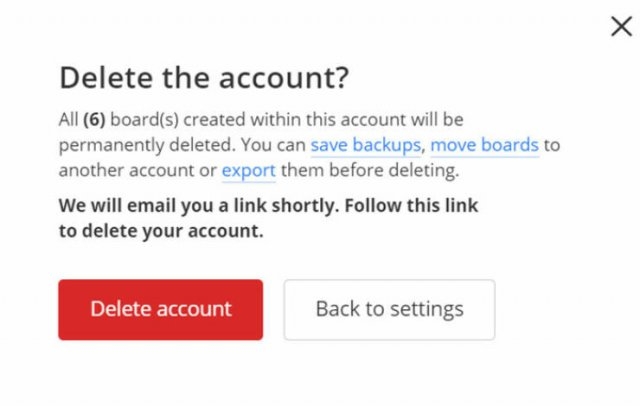Click the export link

coord(248,170)
